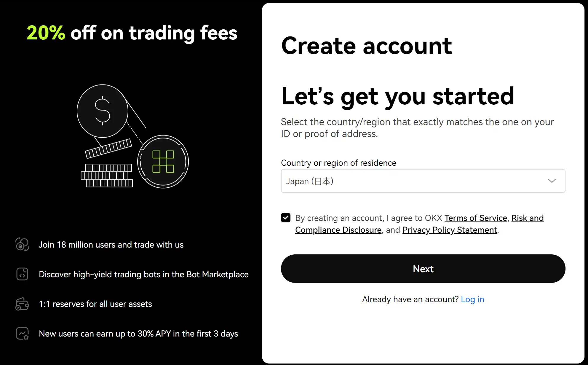
Task: Open Risk and Compliance Disclosure link
Action: click(x=419, y=224)
